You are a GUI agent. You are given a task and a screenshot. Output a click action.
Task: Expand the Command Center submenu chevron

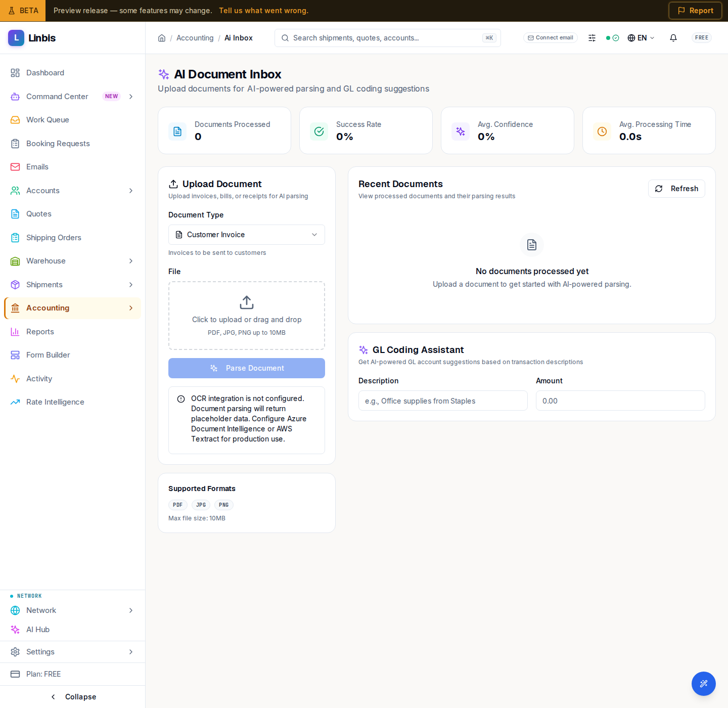click(x=131, y=97)
